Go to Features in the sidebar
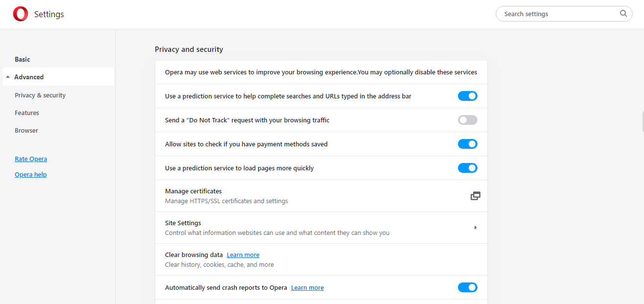 click(27, 113)
